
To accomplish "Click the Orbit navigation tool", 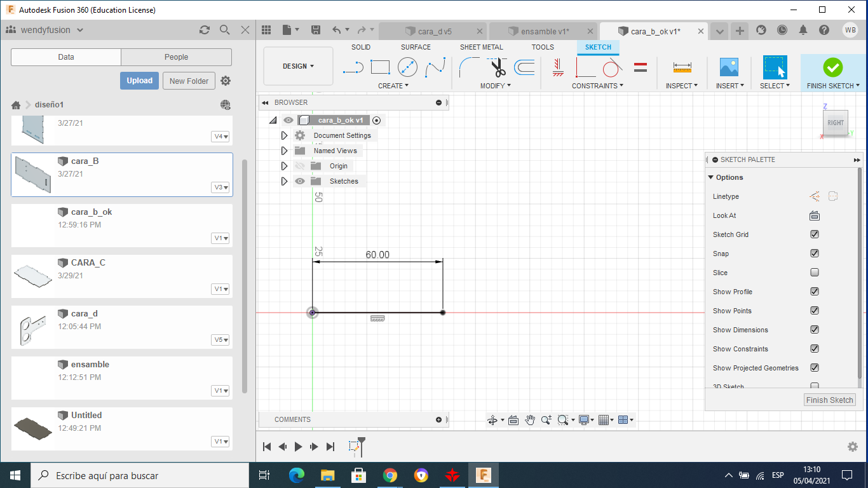I will pos(492,420).
